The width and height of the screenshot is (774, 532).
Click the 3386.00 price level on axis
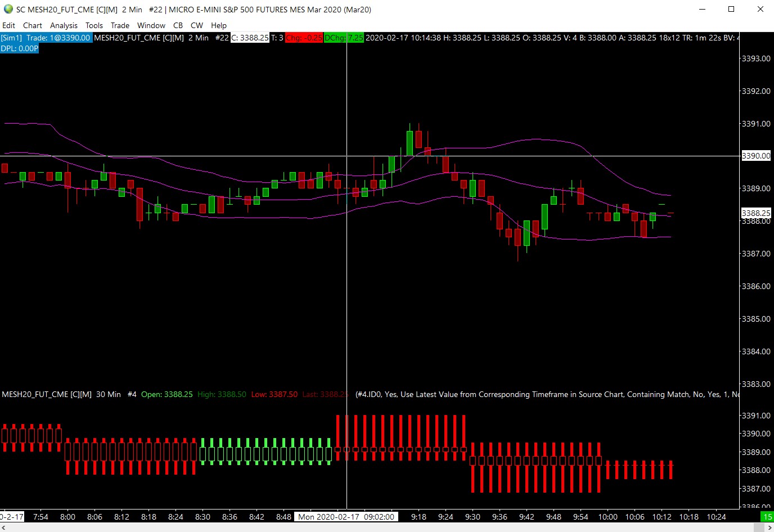tap(756, 286)
